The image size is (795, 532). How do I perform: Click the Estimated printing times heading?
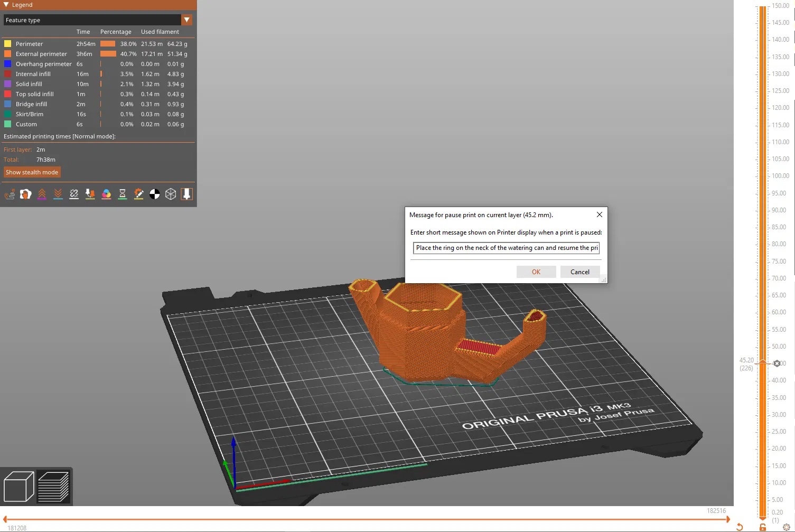(x=60, y=136)
